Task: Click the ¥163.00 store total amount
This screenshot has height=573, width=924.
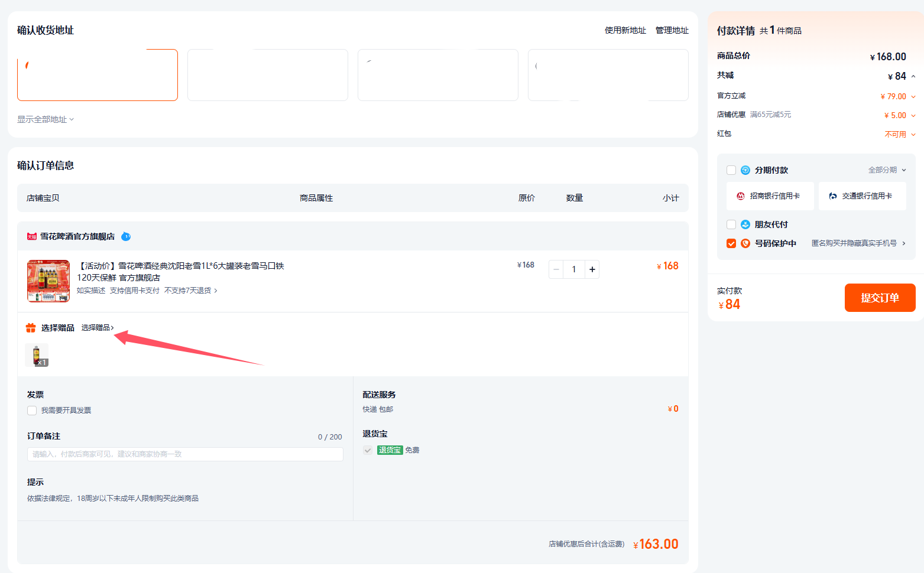Action: click(656, 544)
